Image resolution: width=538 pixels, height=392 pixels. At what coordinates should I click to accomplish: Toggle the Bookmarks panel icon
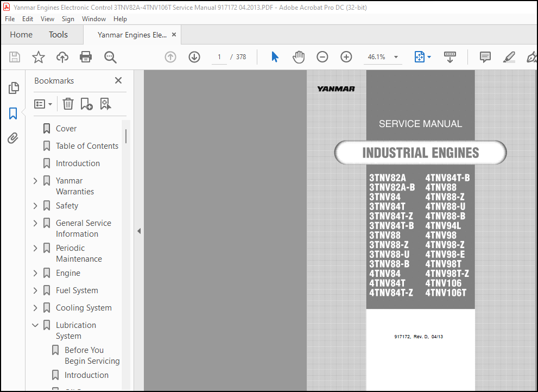pos(13,113)
